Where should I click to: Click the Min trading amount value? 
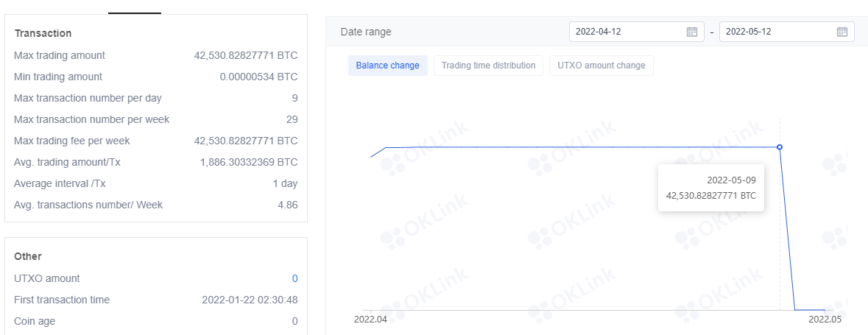tap(258, 77)
